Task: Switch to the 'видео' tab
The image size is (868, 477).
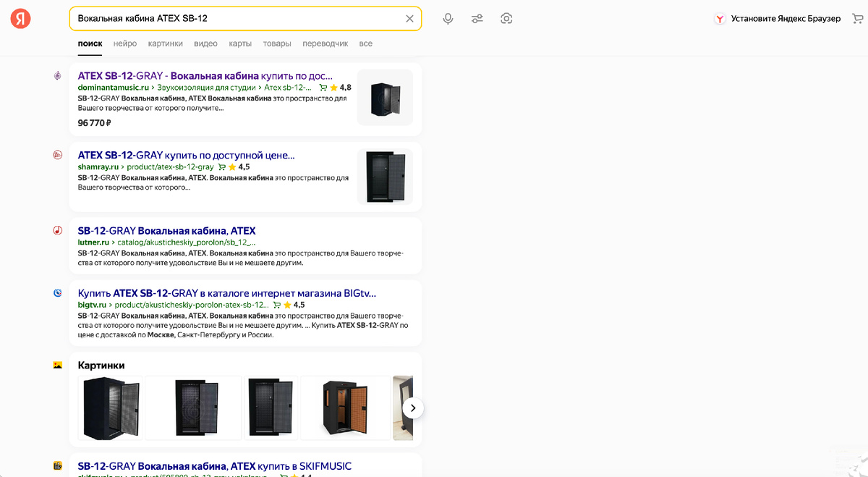Action: point(205,43)
